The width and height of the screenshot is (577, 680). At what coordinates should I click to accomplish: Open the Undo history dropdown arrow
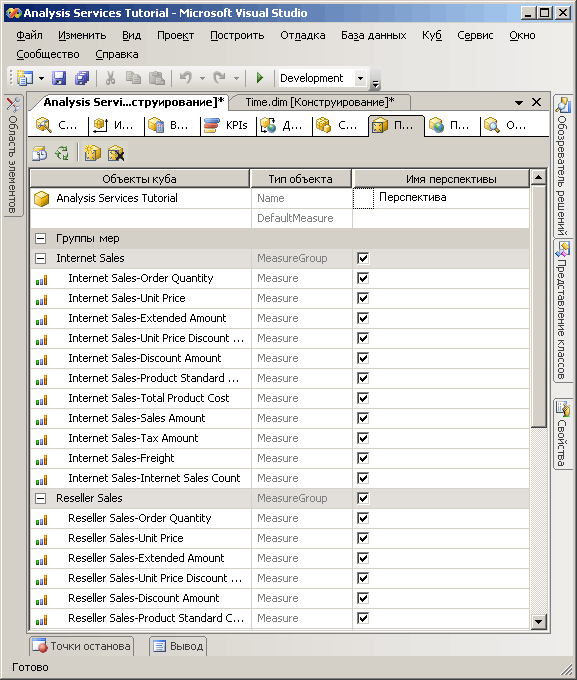(x=202, y=78)
